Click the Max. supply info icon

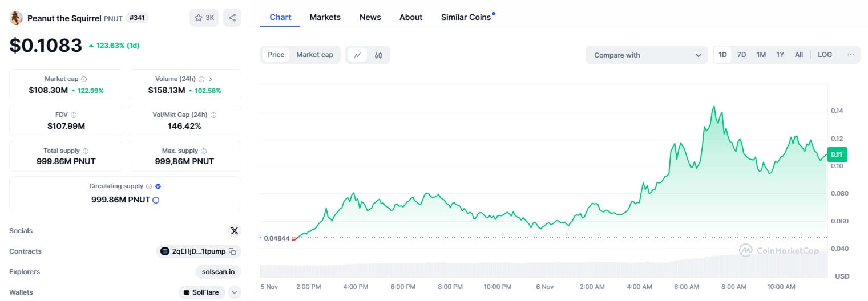tap(204, 151)
